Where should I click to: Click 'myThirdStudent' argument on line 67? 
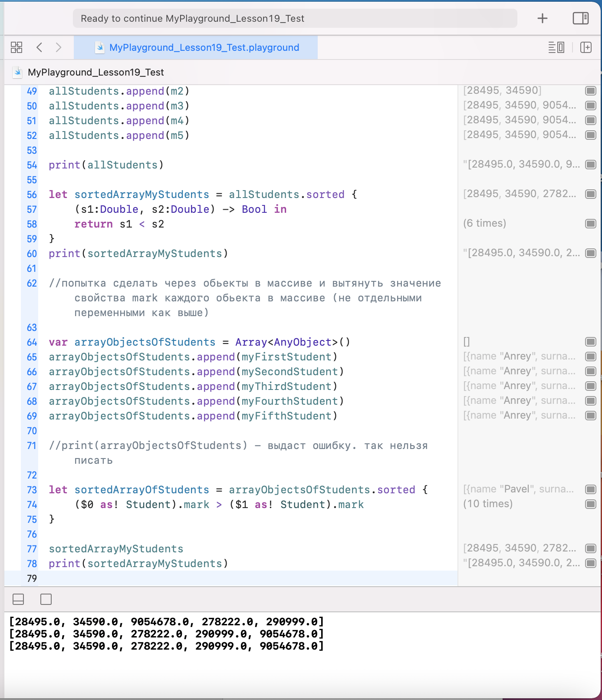tap(287, 386)
